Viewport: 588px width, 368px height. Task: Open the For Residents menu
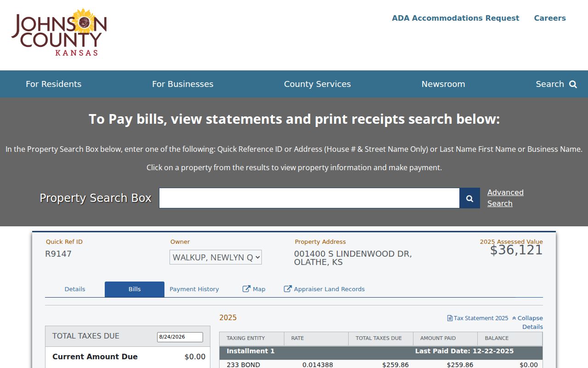point(53,84)
